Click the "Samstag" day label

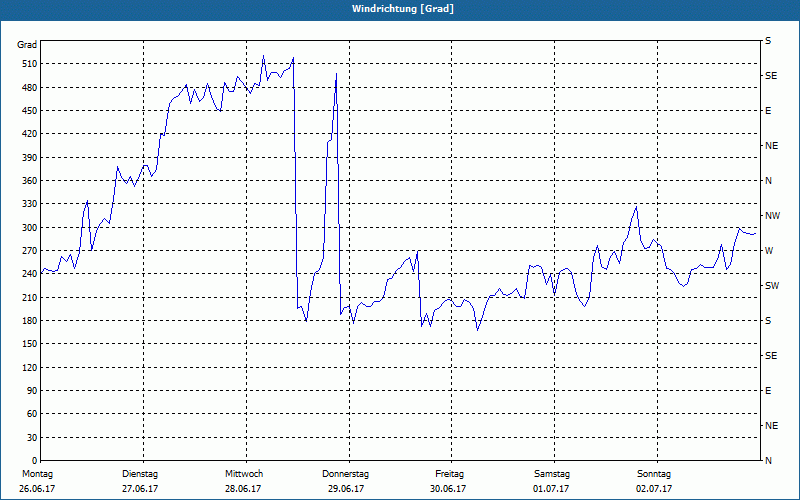pos(552,474)
